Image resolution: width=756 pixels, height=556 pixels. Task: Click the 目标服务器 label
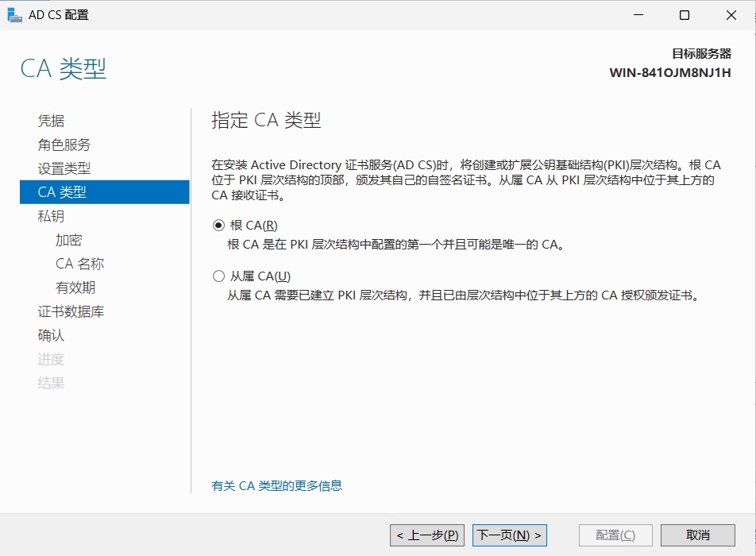point(701,53)
